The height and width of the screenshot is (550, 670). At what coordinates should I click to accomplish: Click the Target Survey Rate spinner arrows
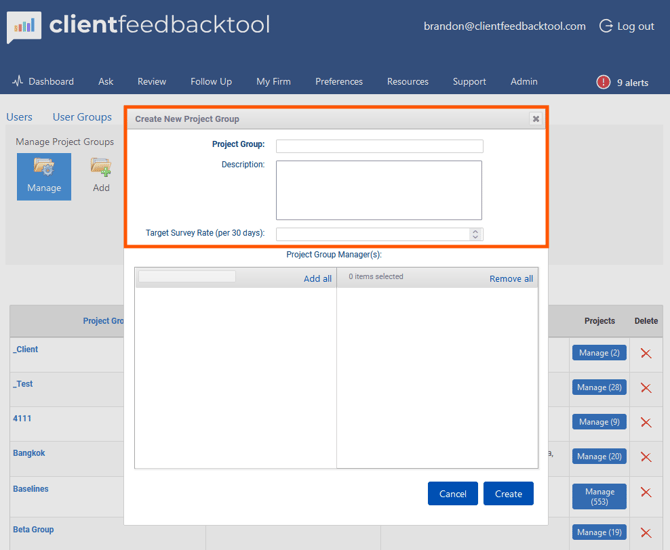(475, 234)
